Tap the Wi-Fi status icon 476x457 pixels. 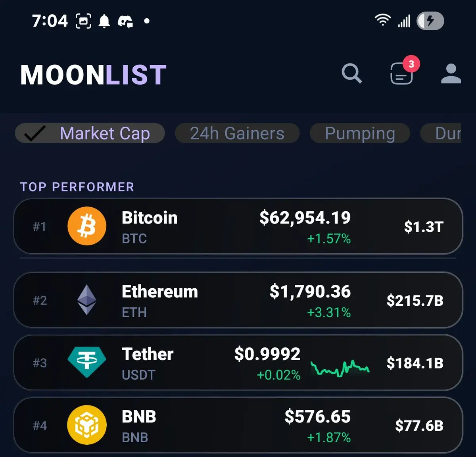pos(382,20)
